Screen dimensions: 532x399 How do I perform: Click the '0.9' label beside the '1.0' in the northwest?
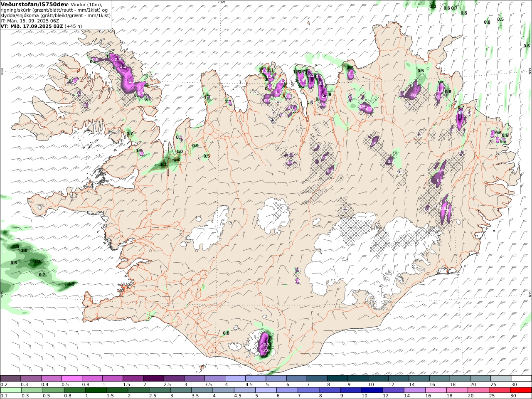pyautogui.click(x=195, y=145)
